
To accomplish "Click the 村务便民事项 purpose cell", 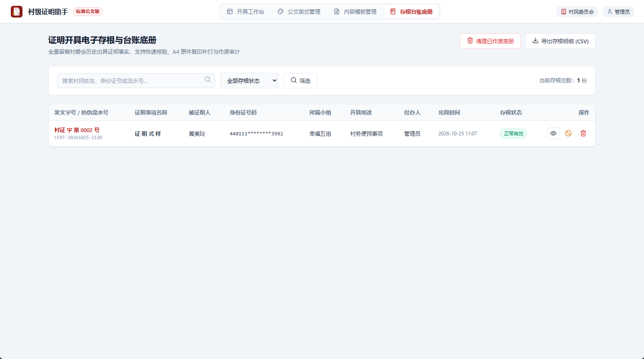I will (x=367, y=134).
